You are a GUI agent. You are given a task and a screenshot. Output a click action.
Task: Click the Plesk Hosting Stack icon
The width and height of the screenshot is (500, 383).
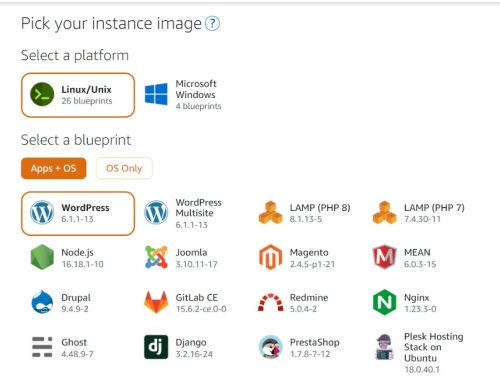pyautogui.click(x=385, y=347)
